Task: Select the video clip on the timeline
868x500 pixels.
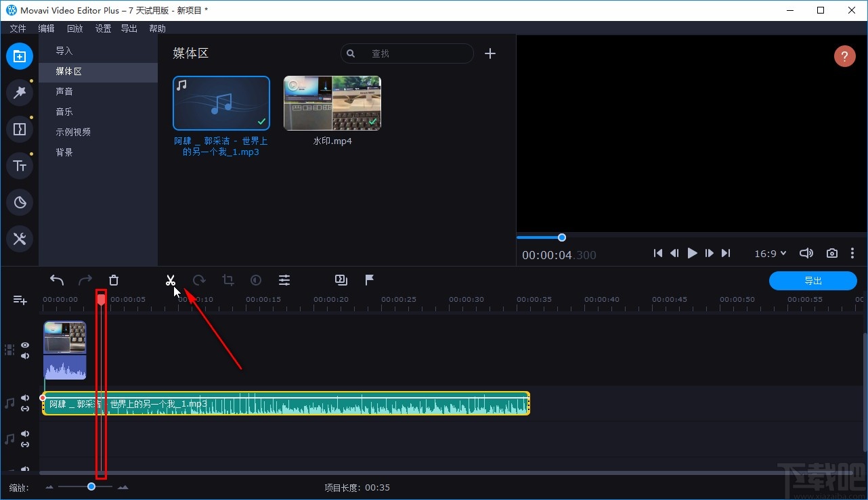Action: [65, 350]
